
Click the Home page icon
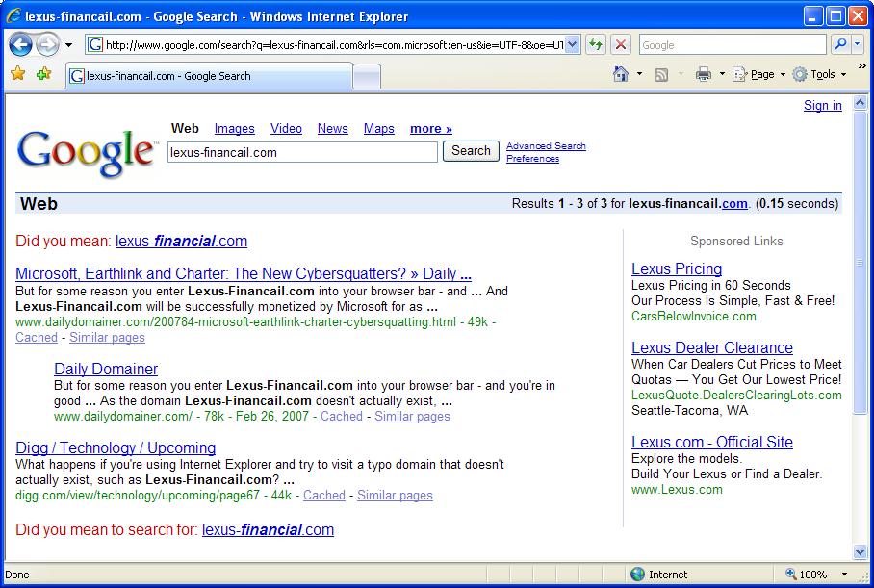622,74
